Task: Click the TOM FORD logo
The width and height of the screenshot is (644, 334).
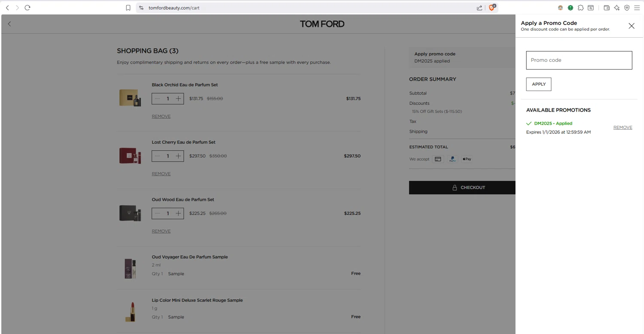Action: (x=322, y=24)
